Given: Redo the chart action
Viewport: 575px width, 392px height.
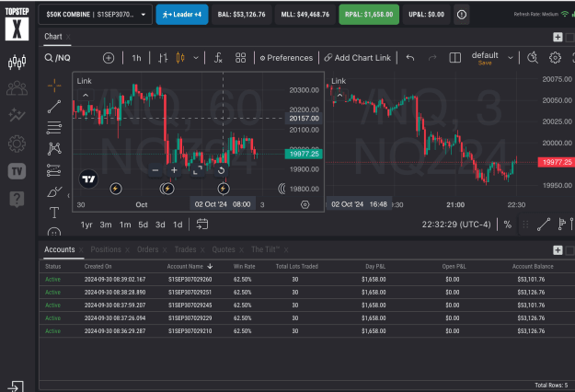Looking at the screenshot, I should pos(432,58).
